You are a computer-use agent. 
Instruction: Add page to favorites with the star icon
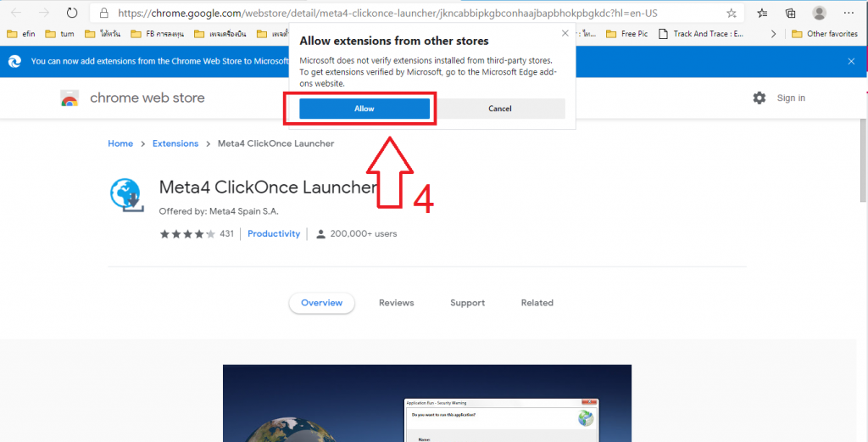732,13
